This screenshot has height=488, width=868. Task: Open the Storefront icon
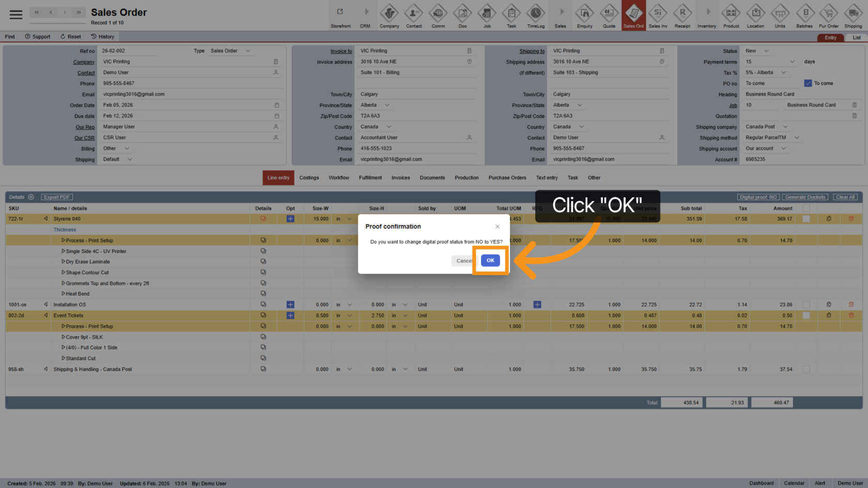click(340, 16)
